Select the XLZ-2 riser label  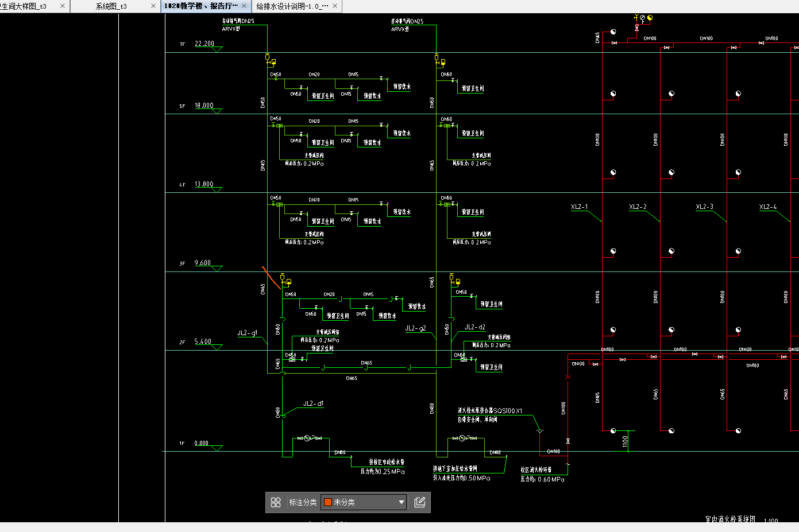pyautogui.click(x=638, y=207)
